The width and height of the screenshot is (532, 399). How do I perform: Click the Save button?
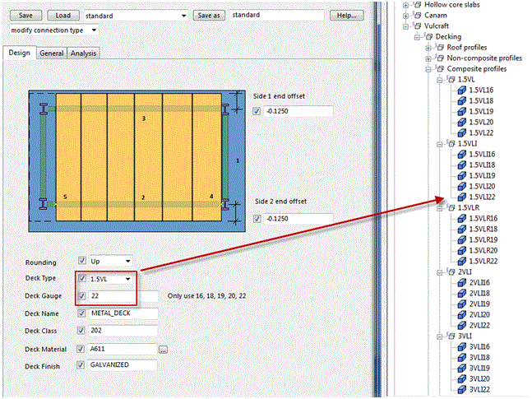(25, 15)
